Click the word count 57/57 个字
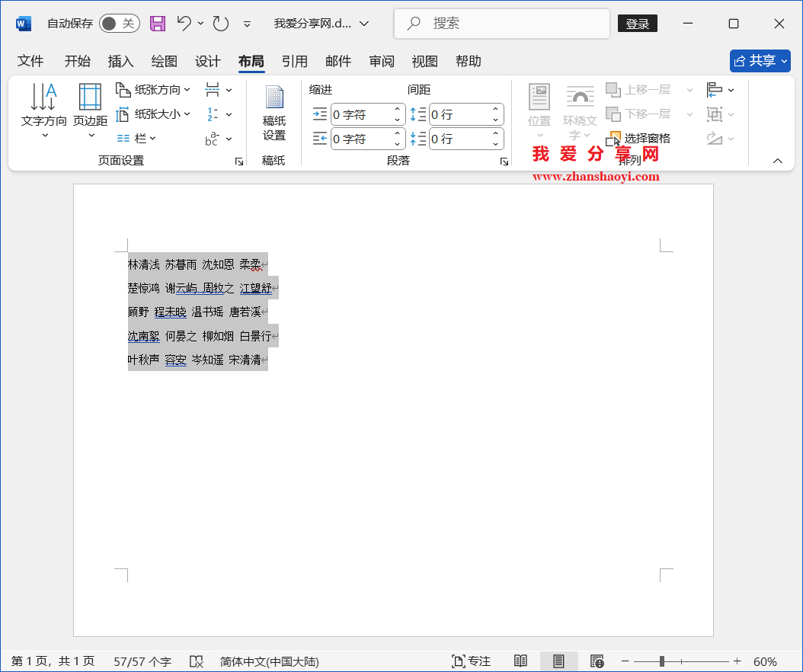This screenshot has width=803, height=672. pyautogui.click(x=142, y=661)
